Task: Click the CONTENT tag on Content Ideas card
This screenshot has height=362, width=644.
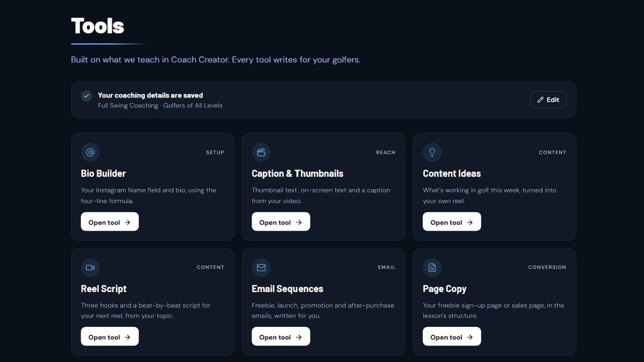Action: coord(552,152)
